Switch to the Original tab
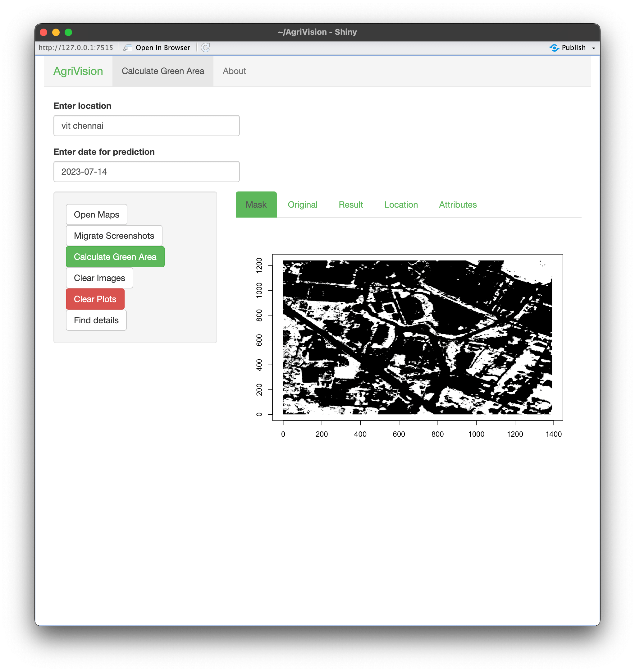 (303, 204)
